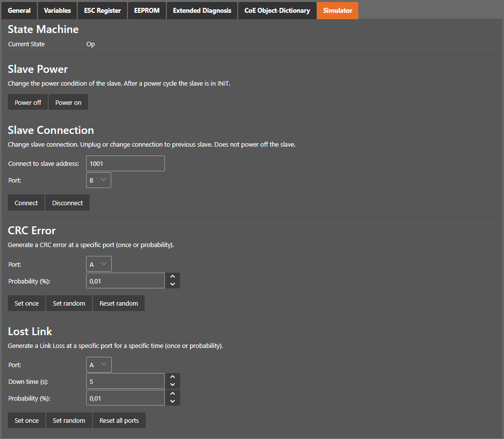
Task: Open Slave Connection Port dropdown
Action: click(x=98, y=180)
